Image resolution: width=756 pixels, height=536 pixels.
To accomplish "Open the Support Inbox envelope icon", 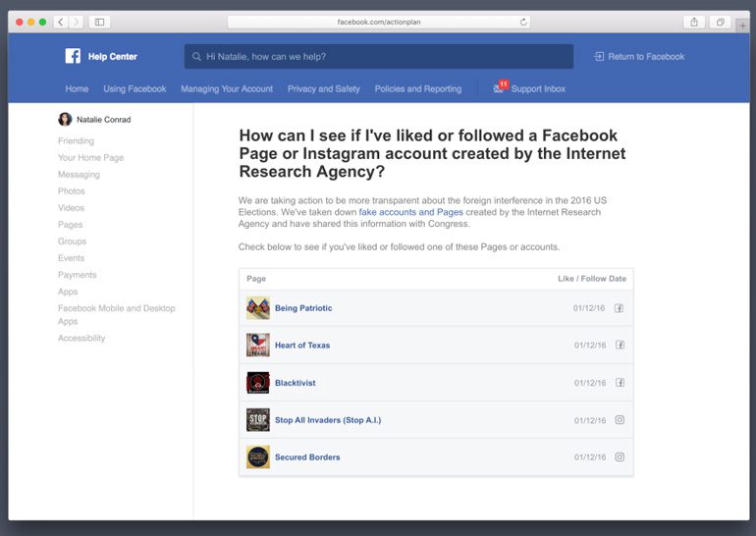I will coord(499,89).
